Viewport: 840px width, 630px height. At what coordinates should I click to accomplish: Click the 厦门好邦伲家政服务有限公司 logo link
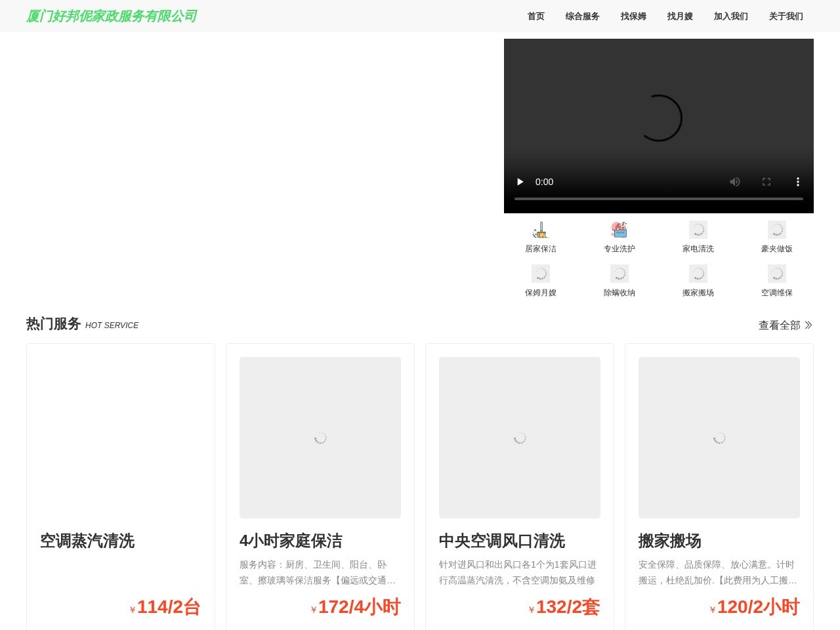[111, 16]
